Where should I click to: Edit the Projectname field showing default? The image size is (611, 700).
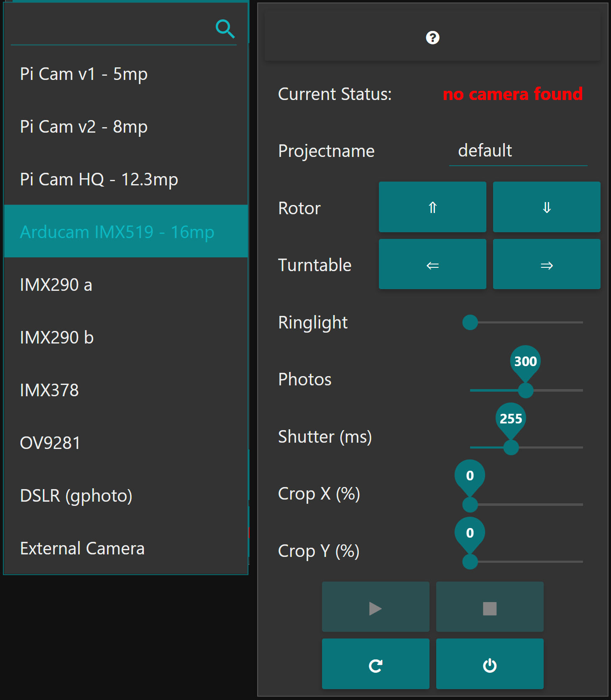click(518, 151)
